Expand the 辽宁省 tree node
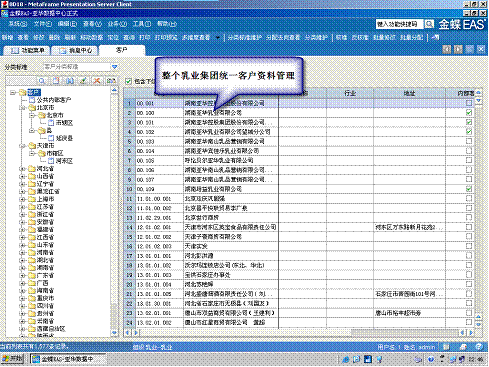The width and height of the screenshot is (489, 367). tap(23, 184)
